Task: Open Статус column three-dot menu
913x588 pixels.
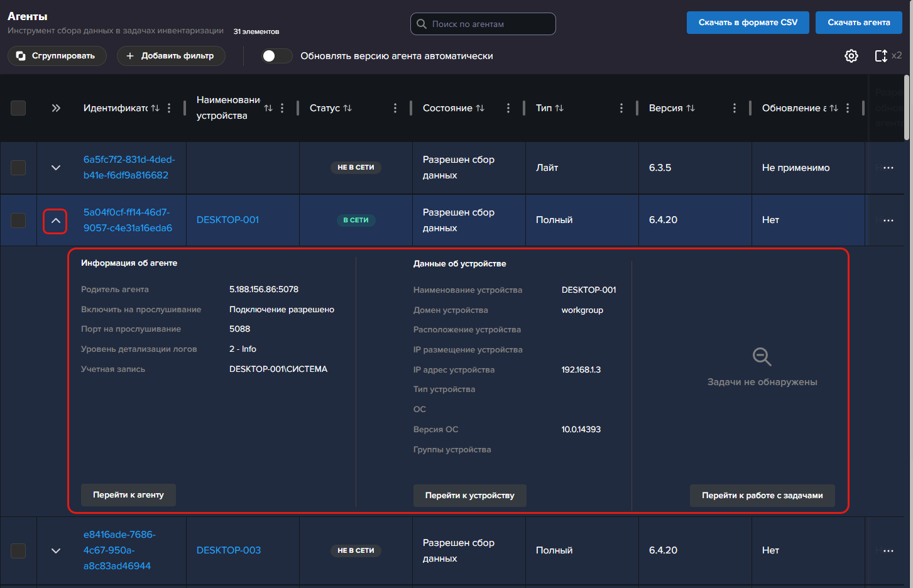Action: pyautogui.click(x=395, y=108)
